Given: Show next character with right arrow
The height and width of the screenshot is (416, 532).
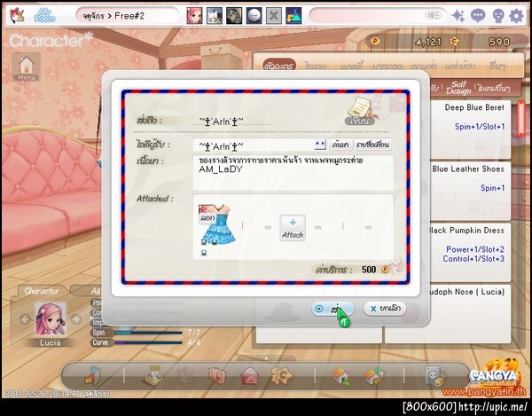Looking at the screenshot, I should (x=76, y=319).
